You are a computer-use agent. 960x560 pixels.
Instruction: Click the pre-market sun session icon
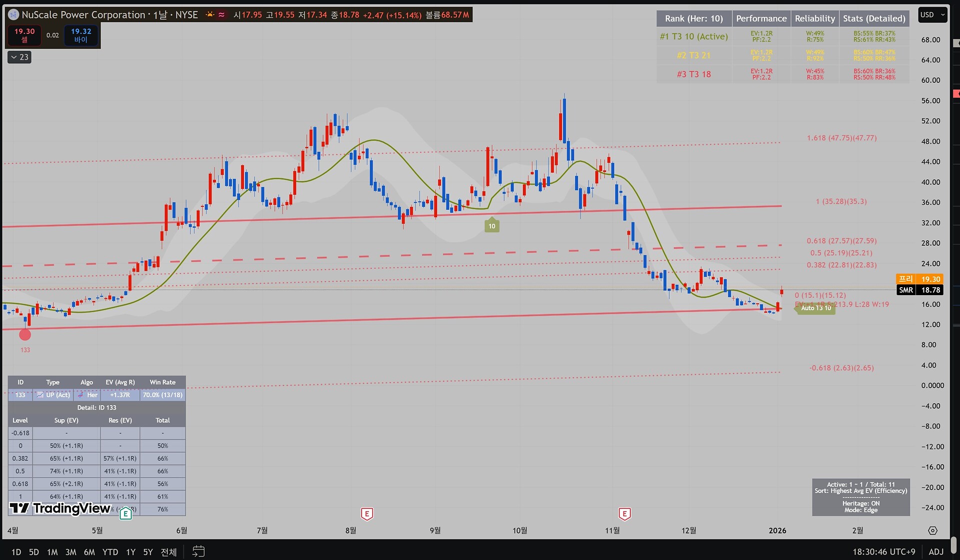(x=210, y=15)
